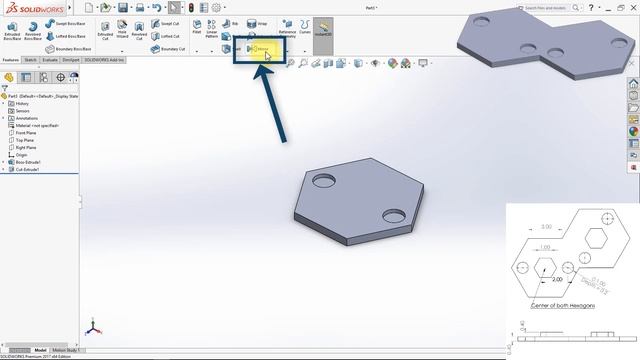Click the Select arrow tool

[x=174, y=7]
